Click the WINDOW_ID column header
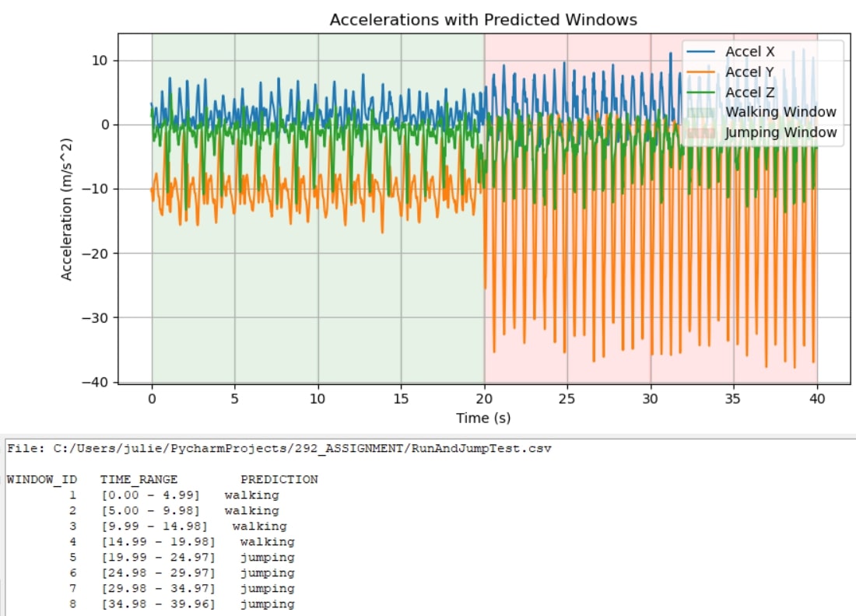 pos(43,479)
